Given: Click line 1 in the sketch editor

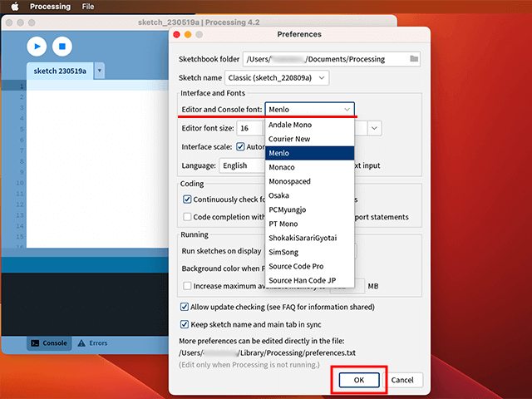Looking at the screenshot, I should point(98,86).
